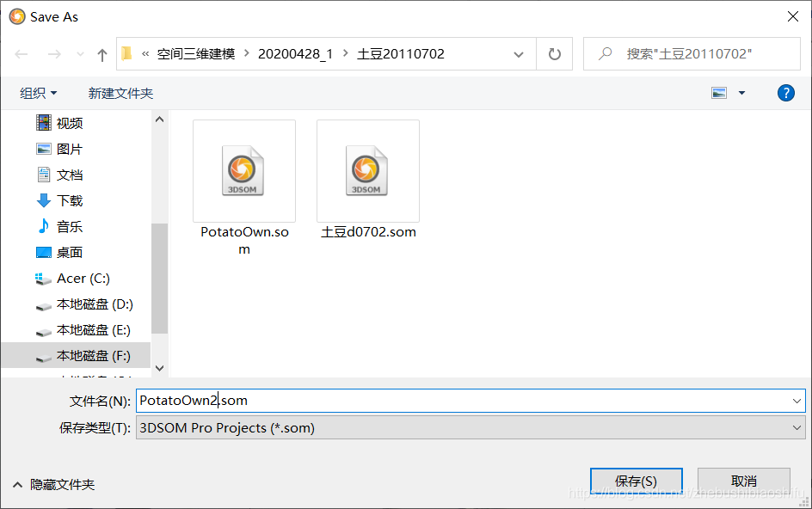The height and width of the screenshot is (509, 812).
Task: Open the blue help question icon
Action: click(x=785, y=93)
